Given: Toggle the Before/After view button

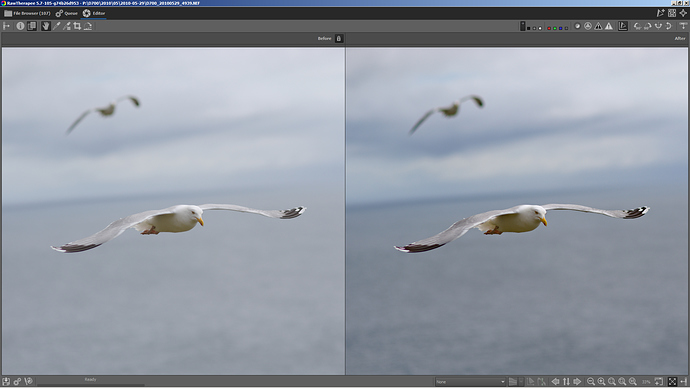Looking at the screenshot, I should 32,26.
